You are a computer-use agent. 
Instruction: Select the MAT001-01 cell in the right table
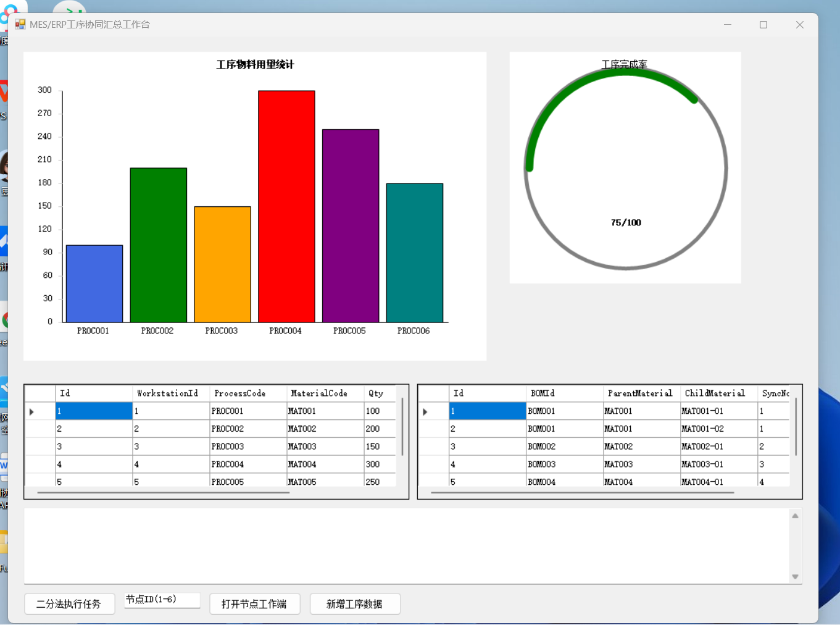719,411
